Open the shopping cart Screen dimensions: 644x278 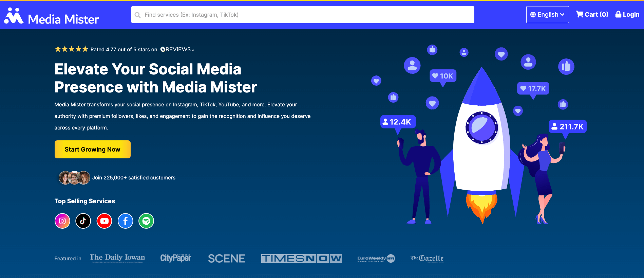click(592, 14)
